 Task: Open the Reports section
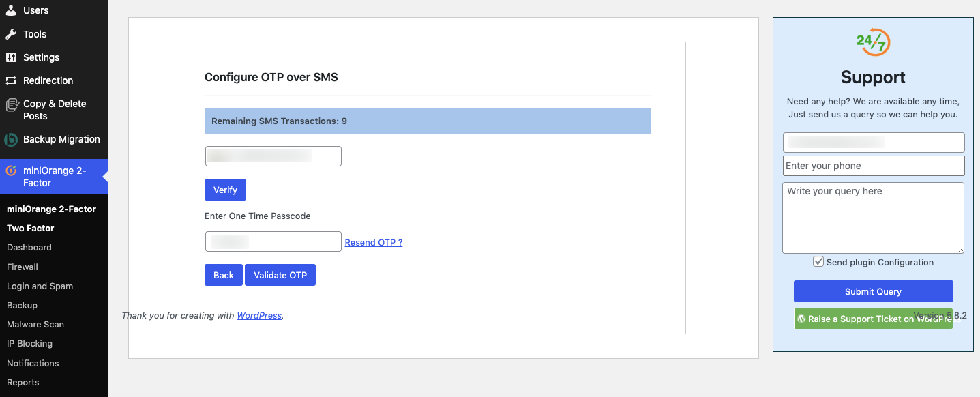pyautogui.click(x=23, y=382)
